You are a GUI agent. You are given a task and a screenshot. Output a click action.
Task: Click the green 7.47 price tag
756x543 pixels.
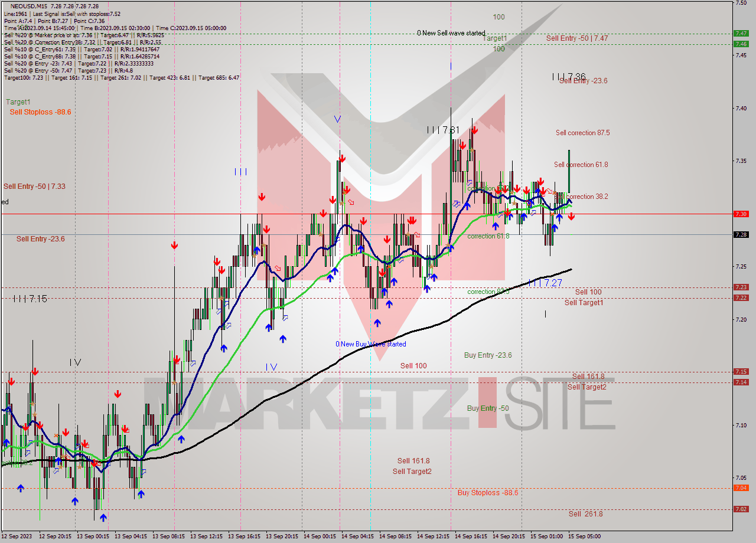tap(741, 33)
